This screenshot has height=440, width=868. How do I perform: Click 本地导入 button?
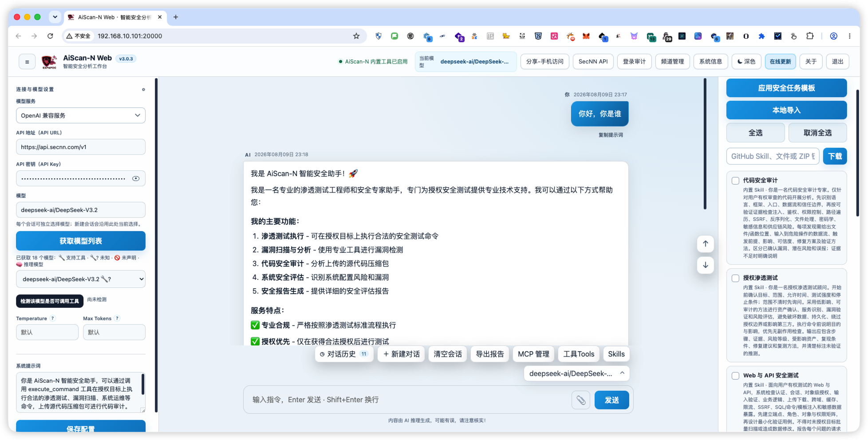click(x=786, y=110)
